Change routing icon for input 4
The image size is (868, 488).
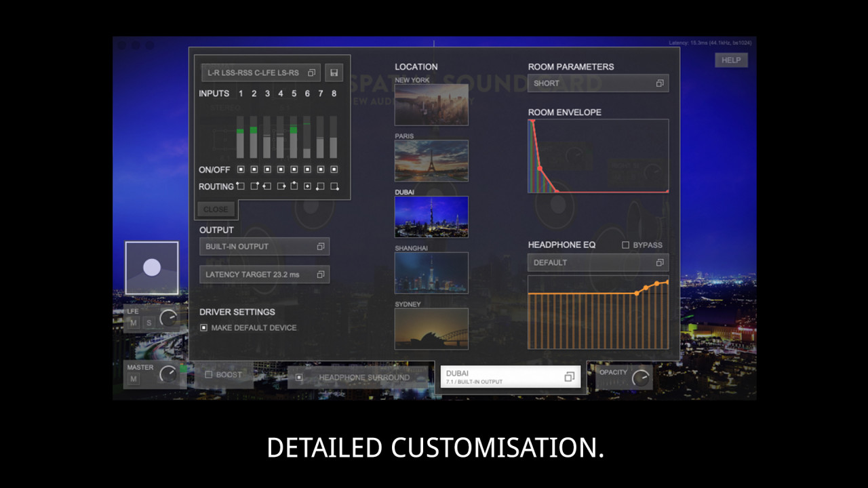pos(281,186)
